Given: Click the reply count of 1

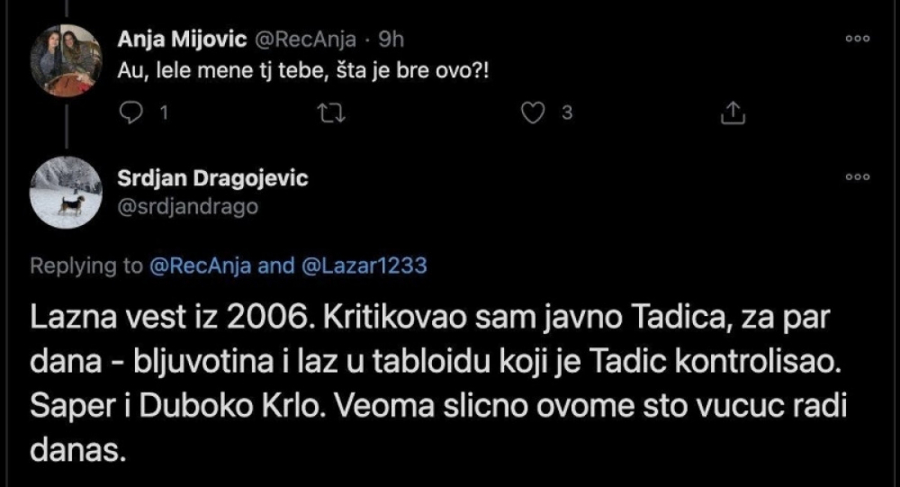Looking at the screenshot, I should 161,114.
